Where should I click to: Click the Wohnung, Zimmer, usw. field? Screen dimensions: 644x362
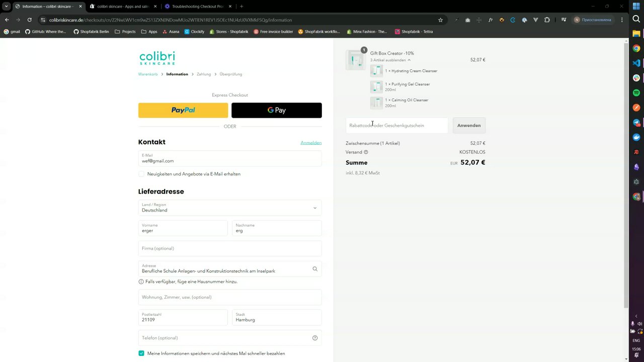230,297
